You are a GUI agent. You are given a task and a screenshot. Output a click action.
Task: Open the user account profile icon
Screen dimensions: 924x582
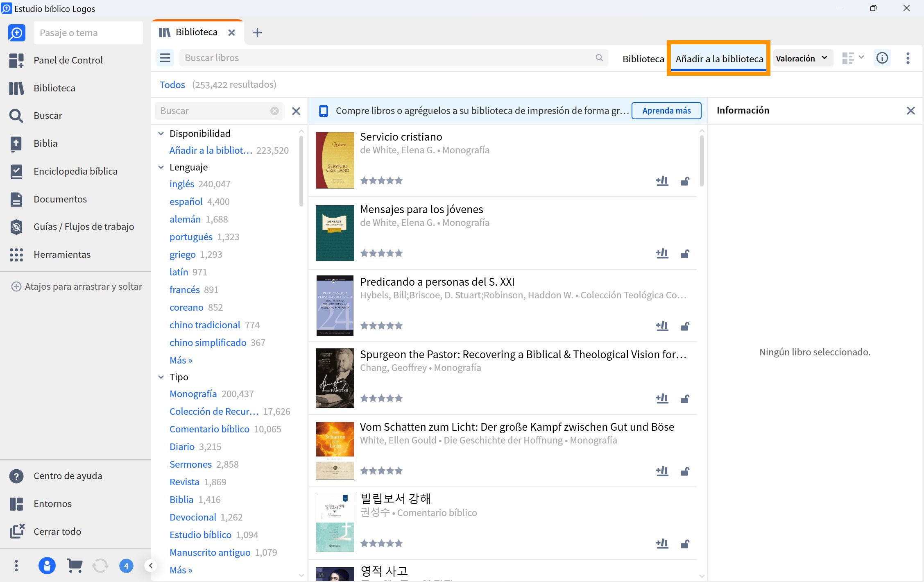(x=47, y=566)
